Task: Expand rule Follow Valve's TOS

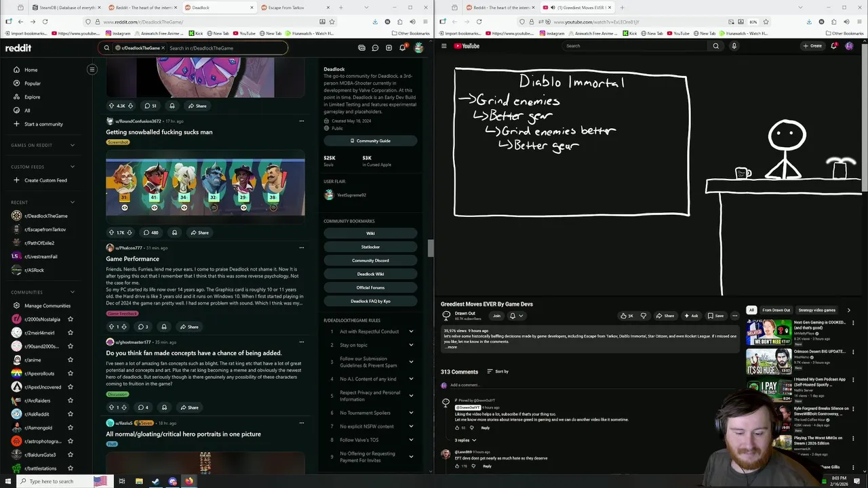Action: point(411,440)
